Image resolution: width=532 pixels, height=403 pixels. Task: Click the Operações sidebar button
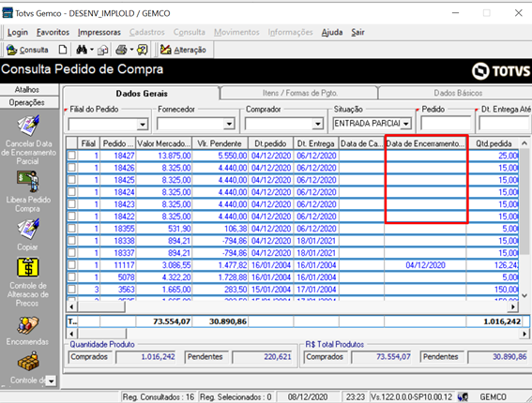[x=27, y=102]
